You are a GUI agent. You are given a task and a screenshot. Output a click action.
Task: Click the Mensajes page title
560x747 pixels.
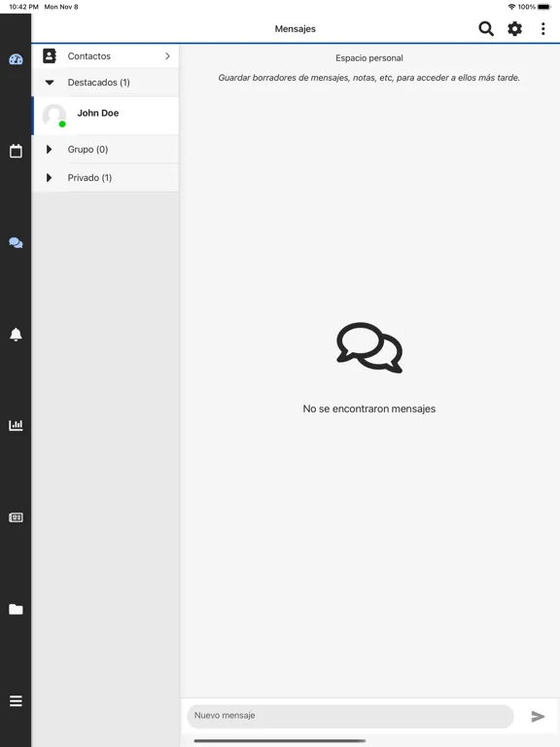click(x=295, y=28)
